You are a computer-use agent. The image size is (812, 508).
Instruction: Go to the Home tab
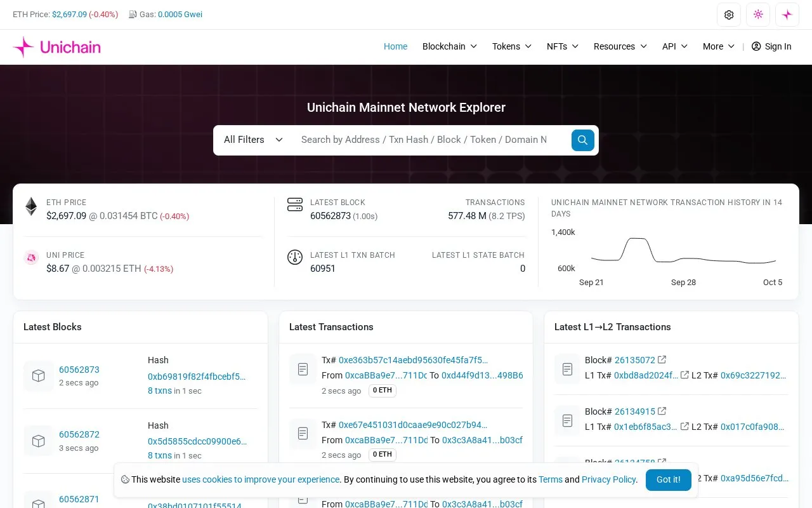point(395,46)
